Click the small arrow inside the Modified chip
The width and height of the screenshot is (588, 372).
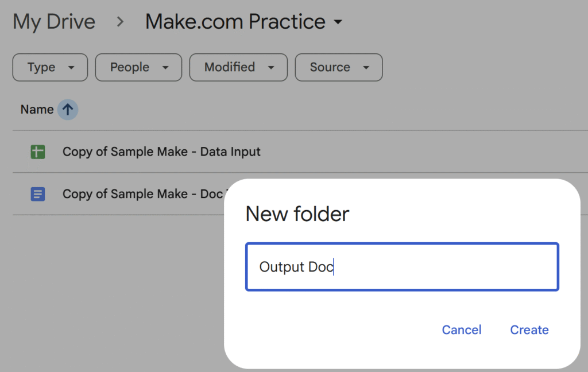[x=271, y=68]
